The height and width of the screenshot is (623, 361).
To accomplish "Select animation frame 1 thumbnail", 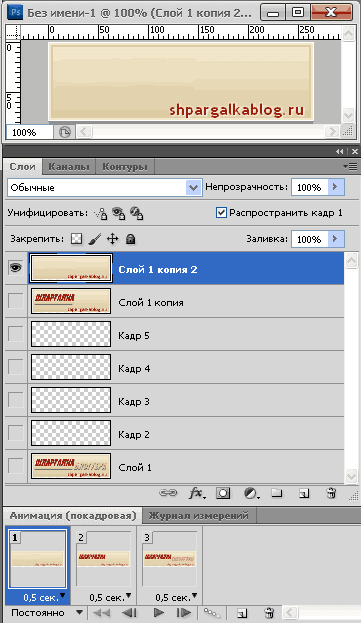I will tap(37, 559).
